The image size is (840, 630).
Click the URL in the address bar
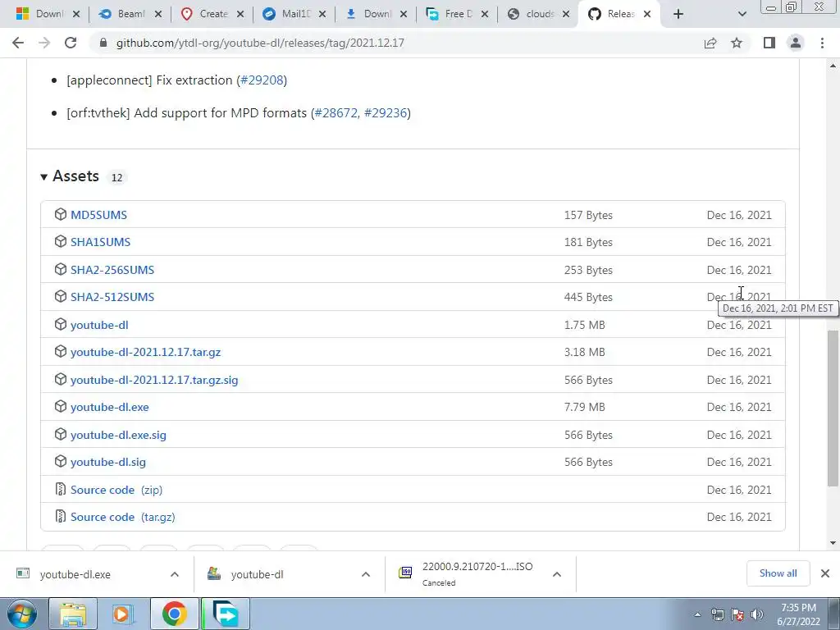tap(260, 43)
